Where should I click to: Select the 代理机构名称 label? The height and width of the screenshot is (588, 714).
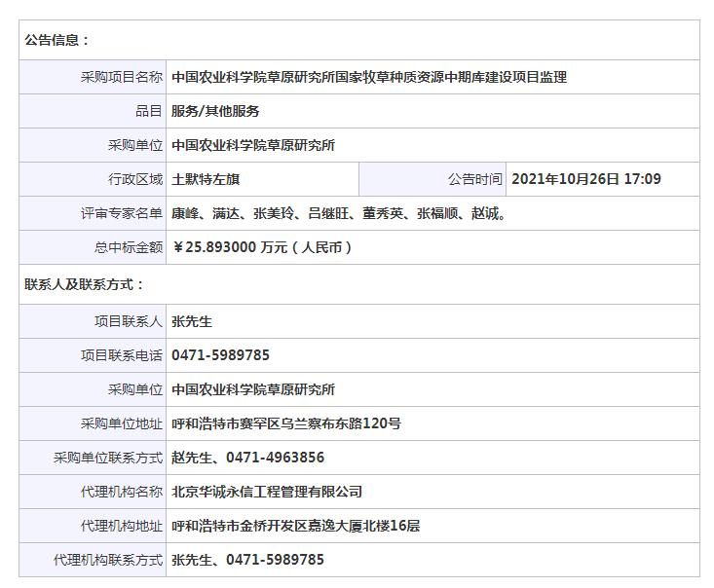click(x=122, y=492)
